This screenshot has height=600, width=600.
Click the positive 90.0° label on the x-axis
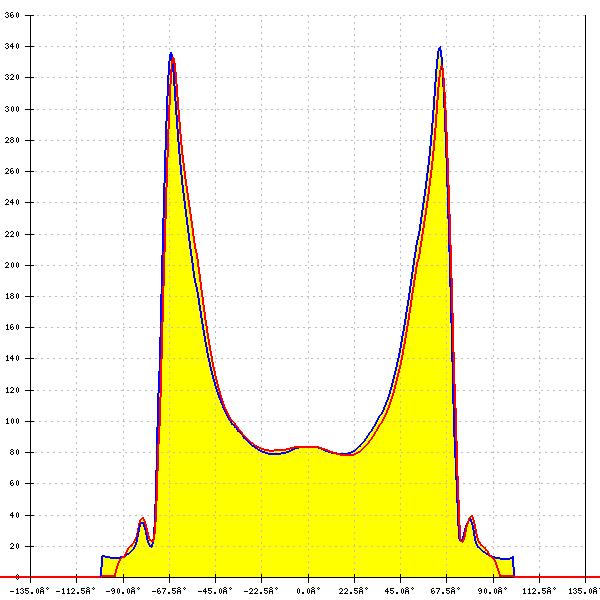coord(492,591)
